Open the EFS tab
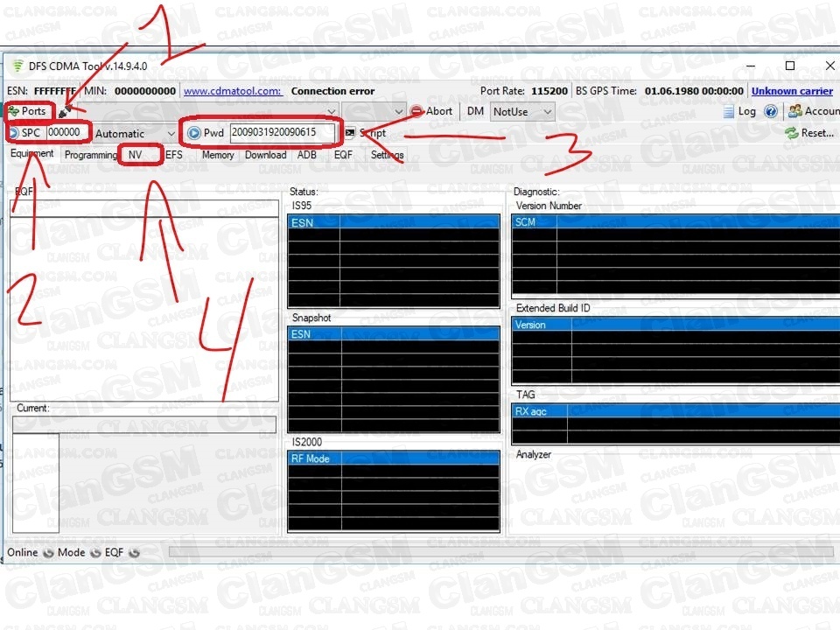The width and height of the screenshot is (840, 630). coord(173,155)
